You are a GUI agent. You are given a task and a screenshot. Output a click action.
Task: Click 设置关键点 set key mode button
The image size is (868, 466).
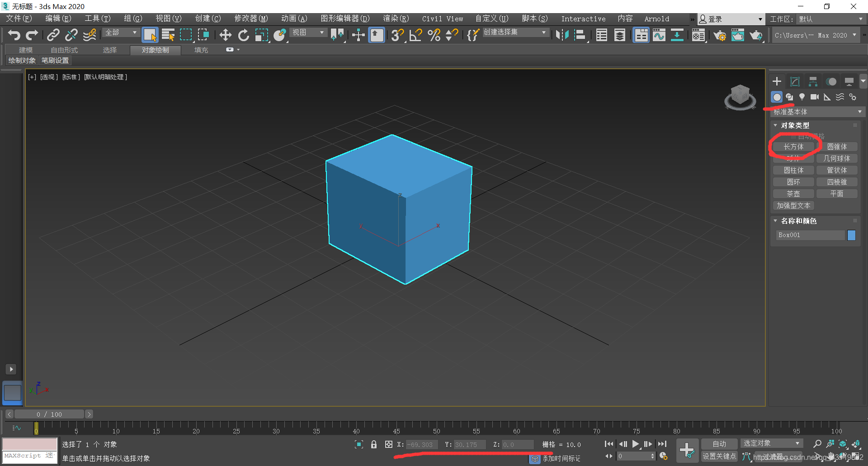(x=719, y=456)
